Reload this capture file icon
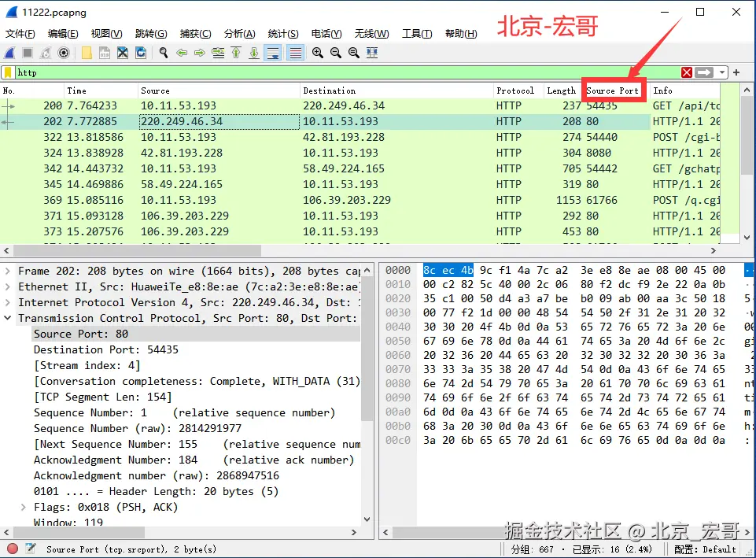 (141, 53)
